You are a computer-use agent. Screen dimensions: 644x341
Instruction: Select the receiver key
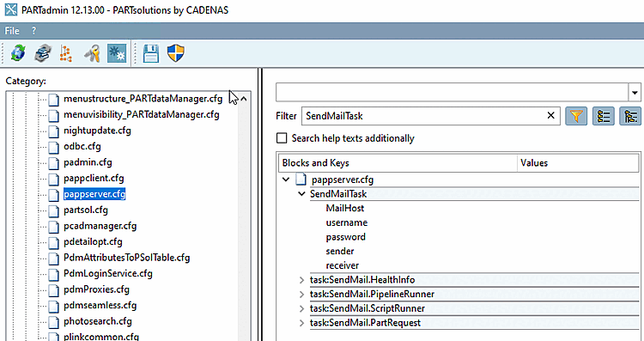[x=342, y=265]
